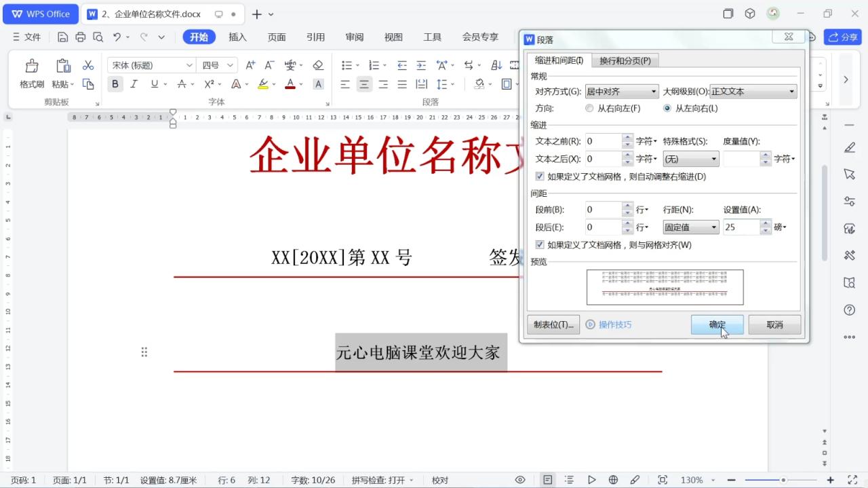Click the Copy icon in the clipboard group
Viewport: 868px width, 488px height.
(x=88, y=84)
